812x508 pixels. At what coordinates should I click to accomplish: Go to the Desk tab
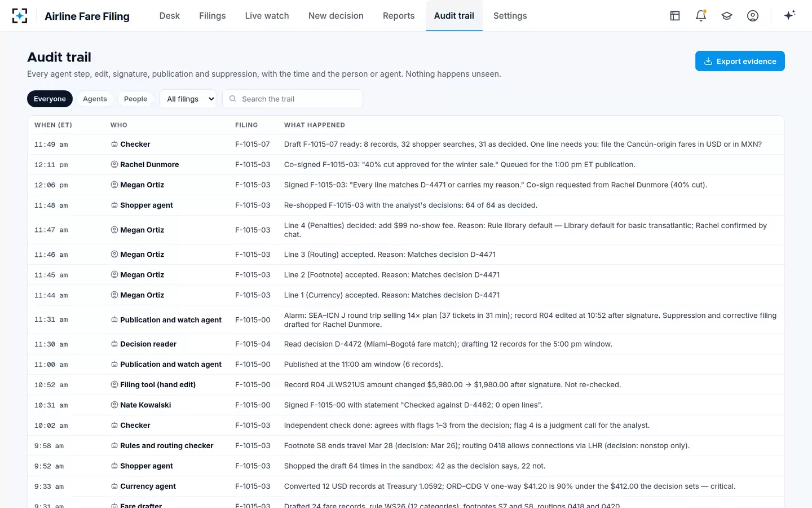[170, 16]
